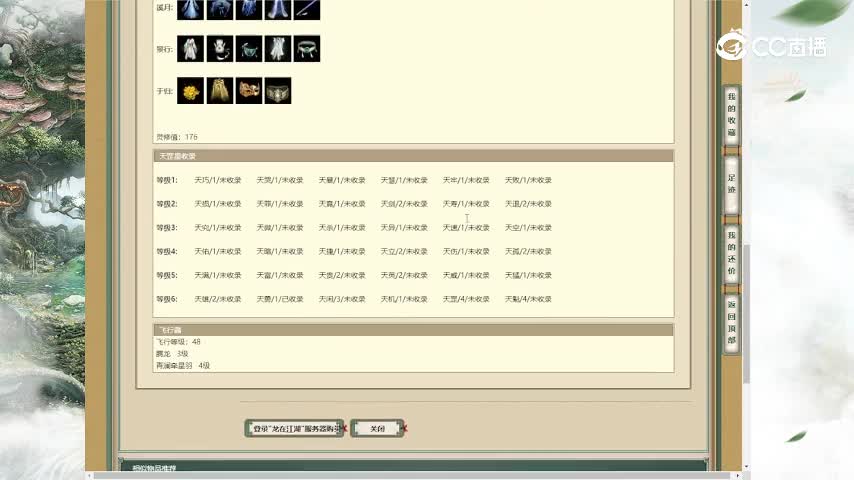The width and height of the screenshot is (854, 480).
Task: Click the 腾龙 3级 line
Action: (x=172, y=354)
